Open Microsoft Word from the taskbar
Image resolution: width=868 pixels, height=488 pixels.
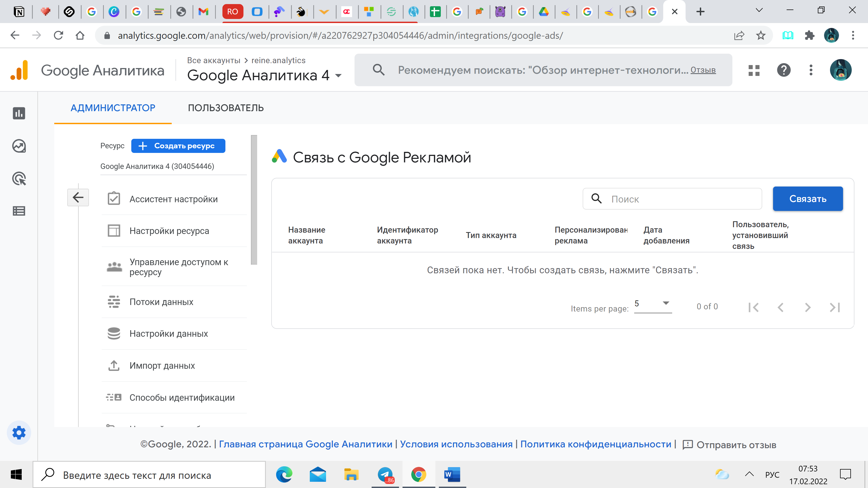pyautogui.click(x=452, y=475)
